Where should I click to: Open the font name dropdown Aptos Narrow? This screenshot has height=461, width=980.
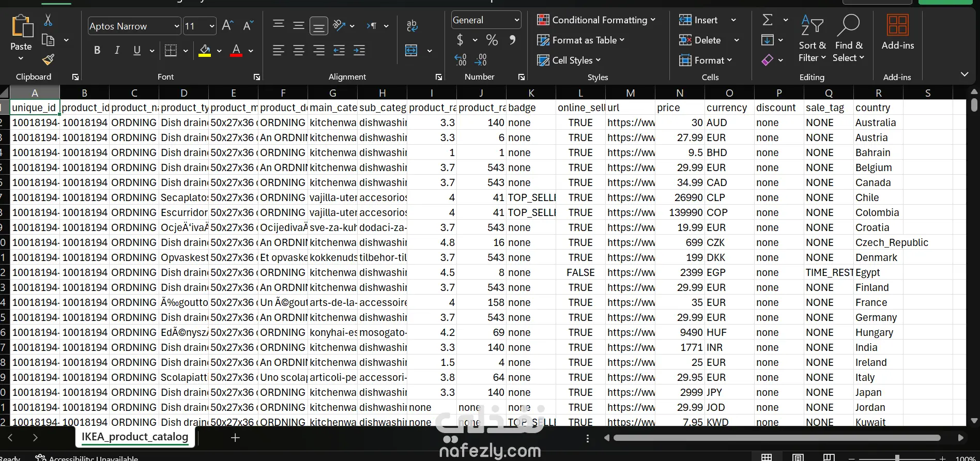click(176, 26)
